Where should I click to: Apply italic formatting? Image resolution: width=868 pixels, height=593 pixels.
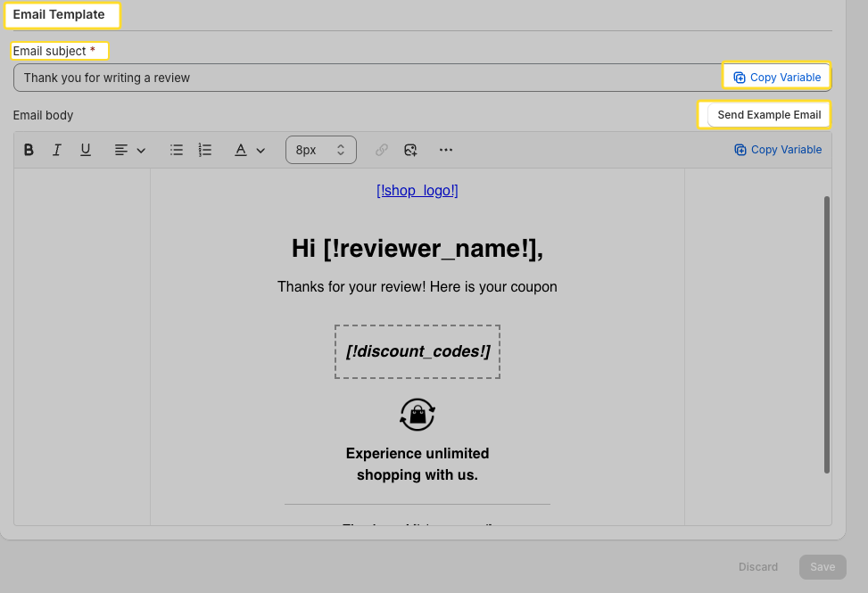[x=56, y=149]
